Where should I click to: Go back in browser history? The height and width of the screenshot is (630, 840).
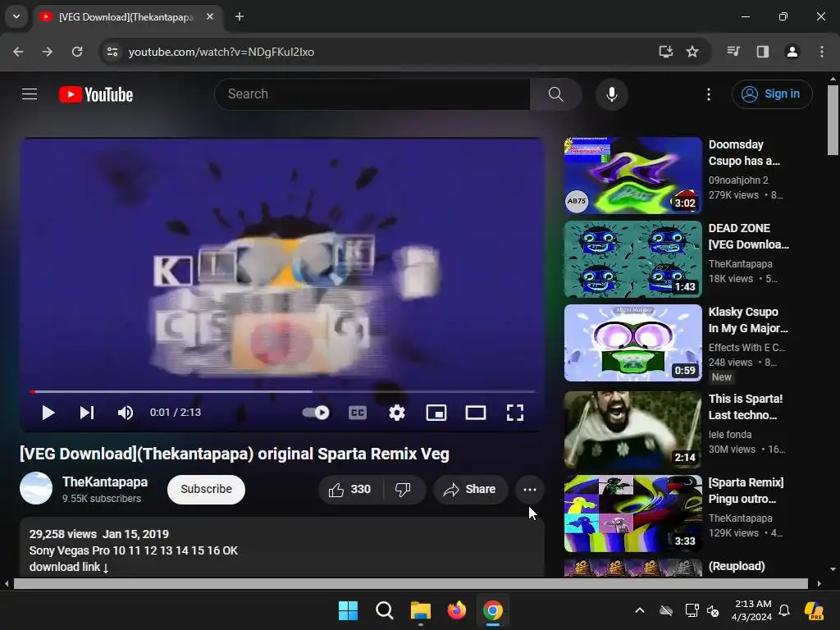point(18,52)
